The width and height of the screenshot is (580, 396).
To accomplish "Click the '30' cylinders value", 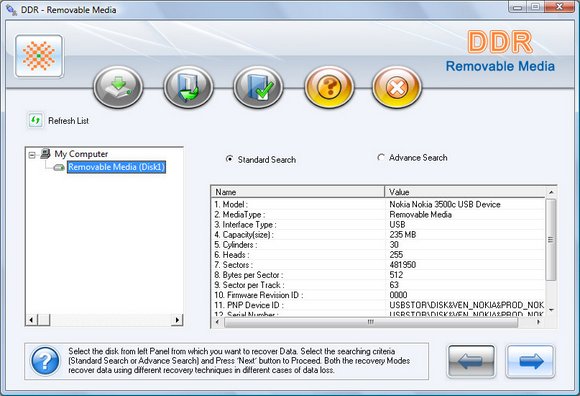I will click(394, 245).
